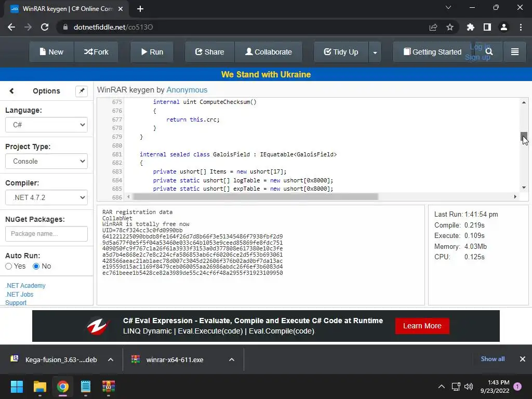
Task: Click the code editor horizontal scrollbar
Action: pyautogui.click(x=255, y=196)
